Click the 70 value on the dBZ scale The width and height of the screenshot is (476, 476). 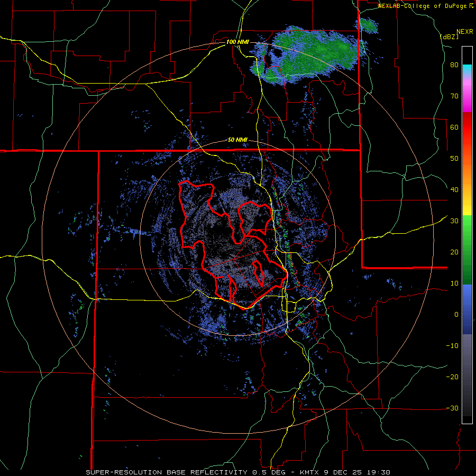click(x=454, y=96)
